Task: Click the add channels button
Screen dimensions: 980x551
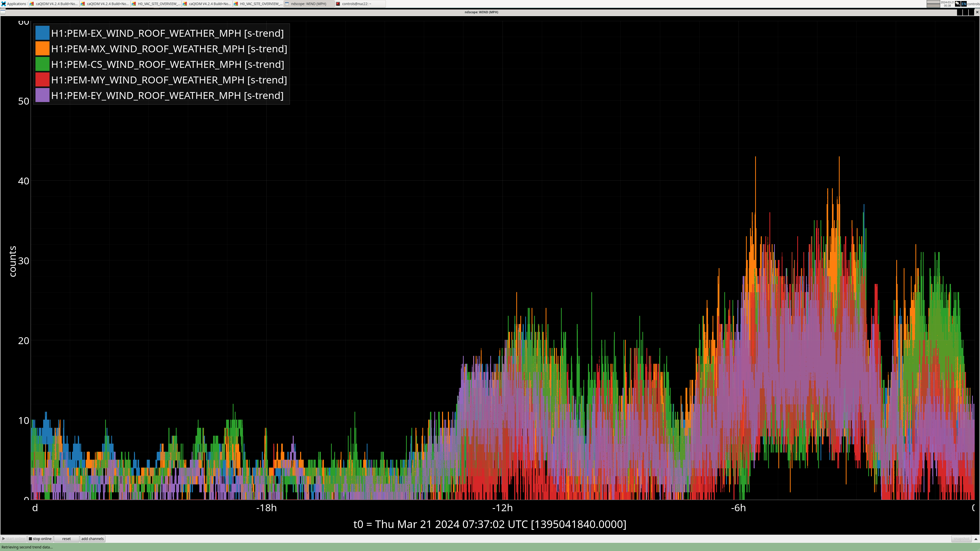Action: point(92,539)
